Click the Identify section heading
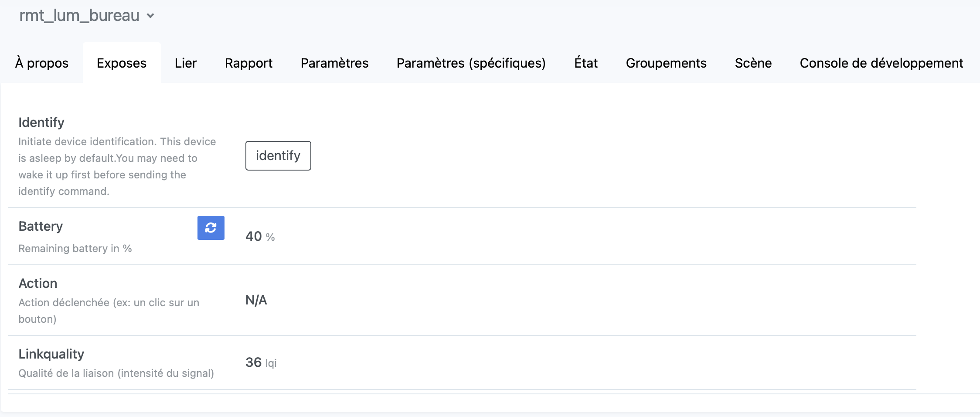This screenshot has height=417, width=980. (41, 123)
